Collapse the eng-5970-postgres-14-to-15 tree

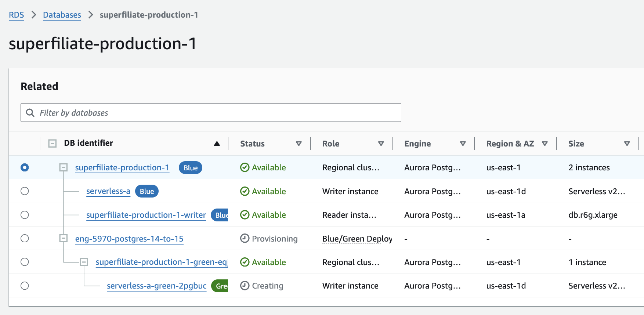(x=64, y=238)
